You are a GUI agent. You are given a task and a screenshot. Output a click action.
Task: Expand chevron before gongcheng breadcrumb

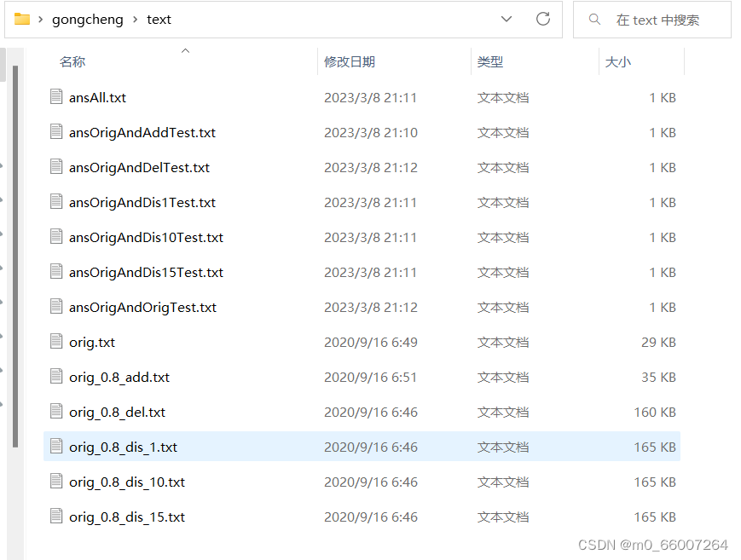(x=41, y=20)
